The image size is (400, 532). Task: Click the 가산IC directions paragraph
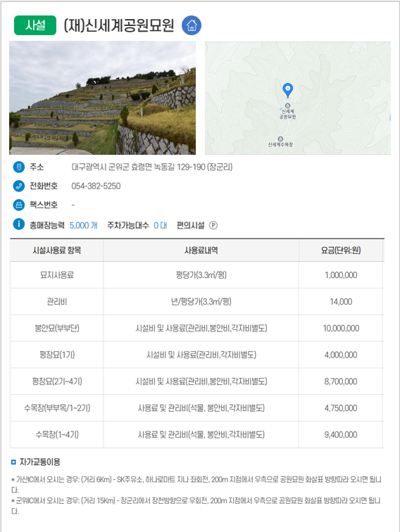[x=196, y=484]
